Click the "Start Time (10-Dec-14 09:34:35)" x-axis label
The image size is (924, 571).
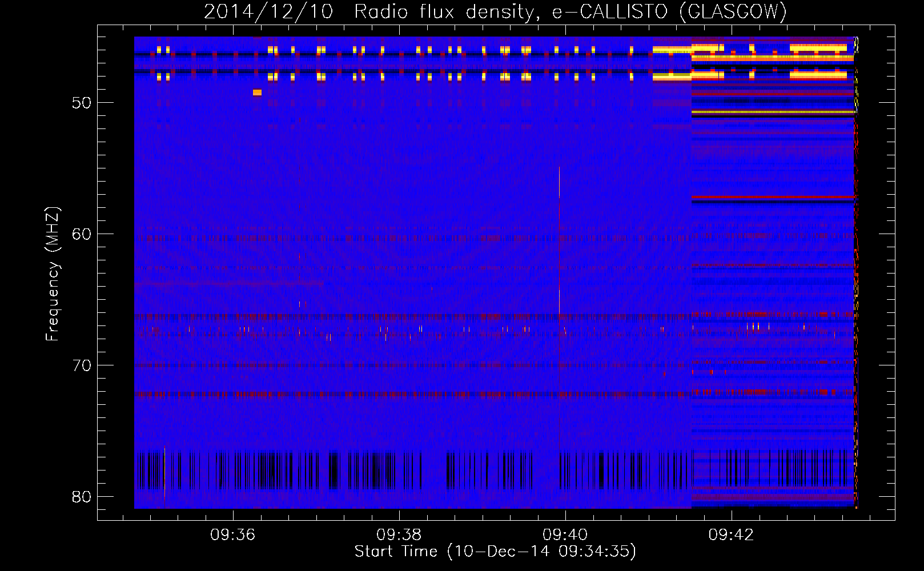click(x=495, y=552)
